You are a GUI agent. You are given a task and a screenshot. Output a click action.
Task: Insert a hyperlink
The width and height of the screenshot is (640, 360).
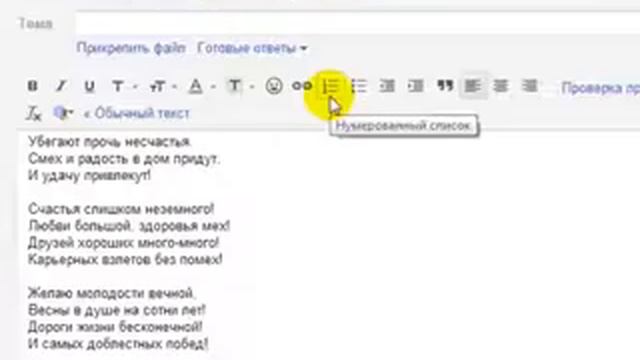click(302, 86)
